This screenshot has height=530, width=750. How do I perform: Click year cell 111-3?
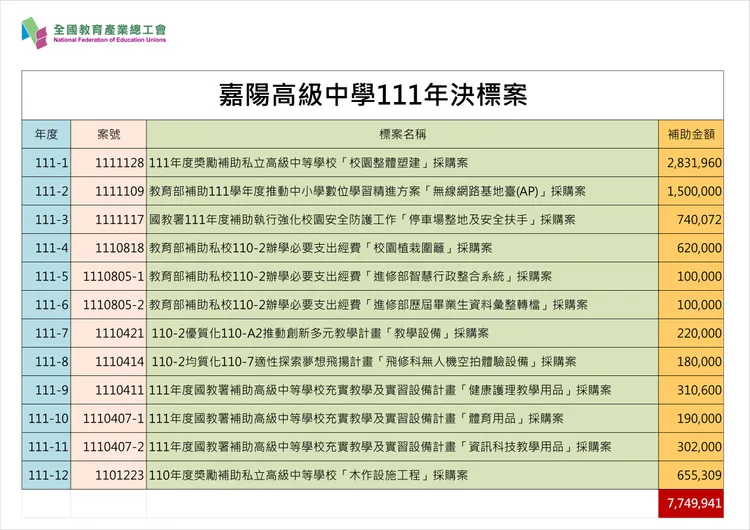(x=46, y=220)
